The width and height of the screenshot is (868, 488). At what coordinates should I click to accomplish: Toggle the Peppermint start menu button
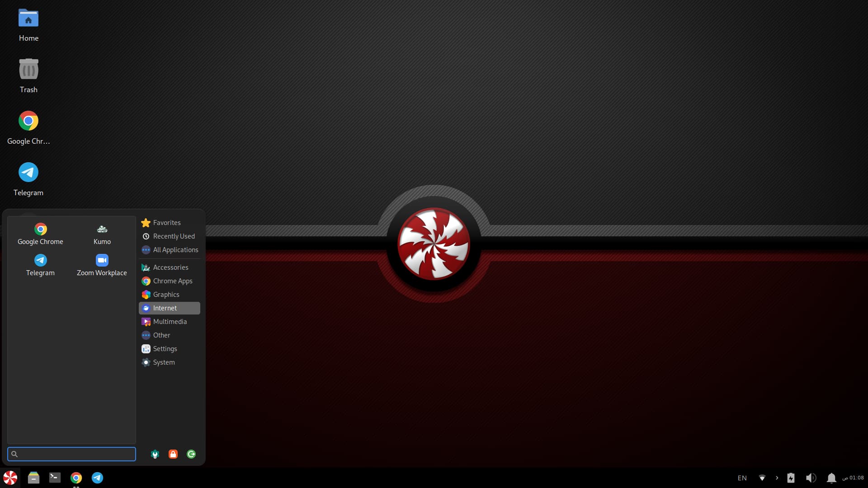[10, 478]
